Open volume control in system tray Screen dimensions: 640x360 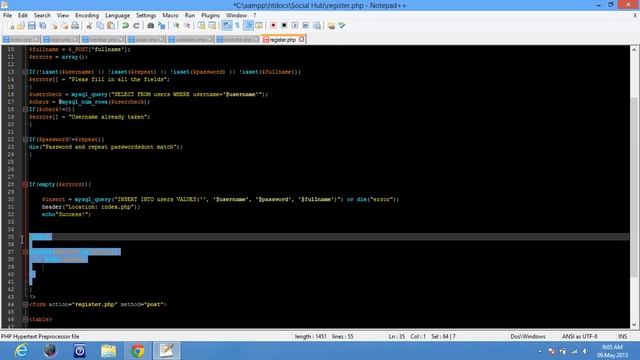point(585,351)
